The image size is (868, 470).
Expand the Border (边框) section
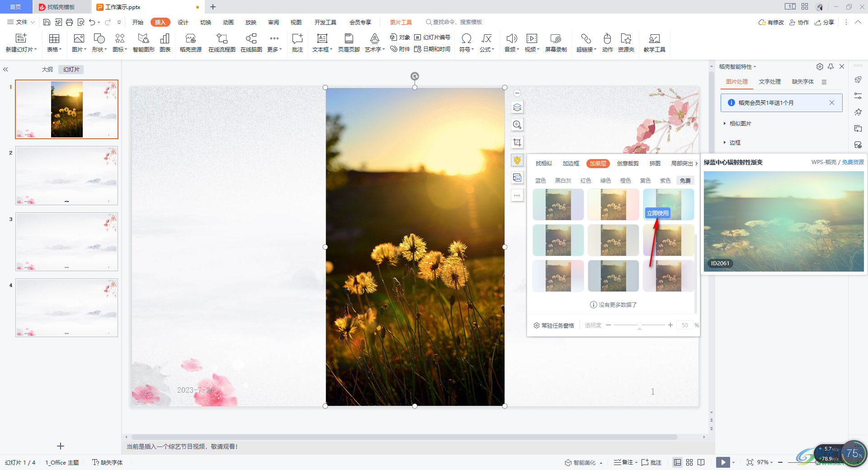732,142
